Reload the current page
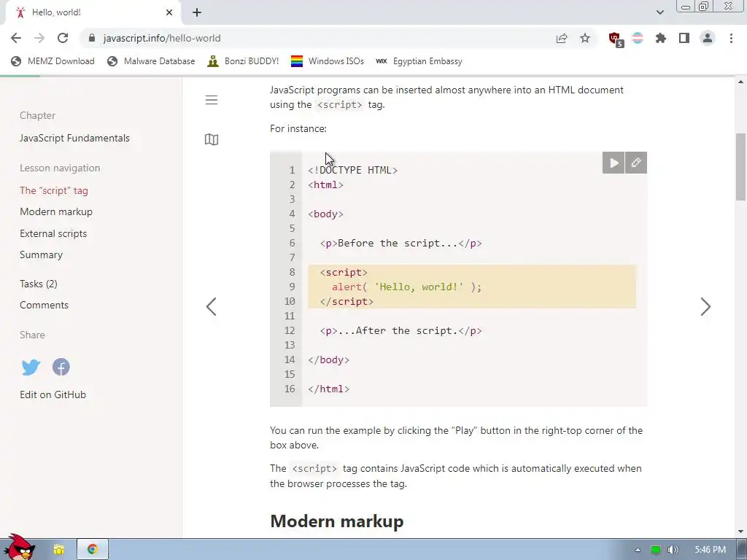This screenshot has height=560, width=747. coord(63,38)
